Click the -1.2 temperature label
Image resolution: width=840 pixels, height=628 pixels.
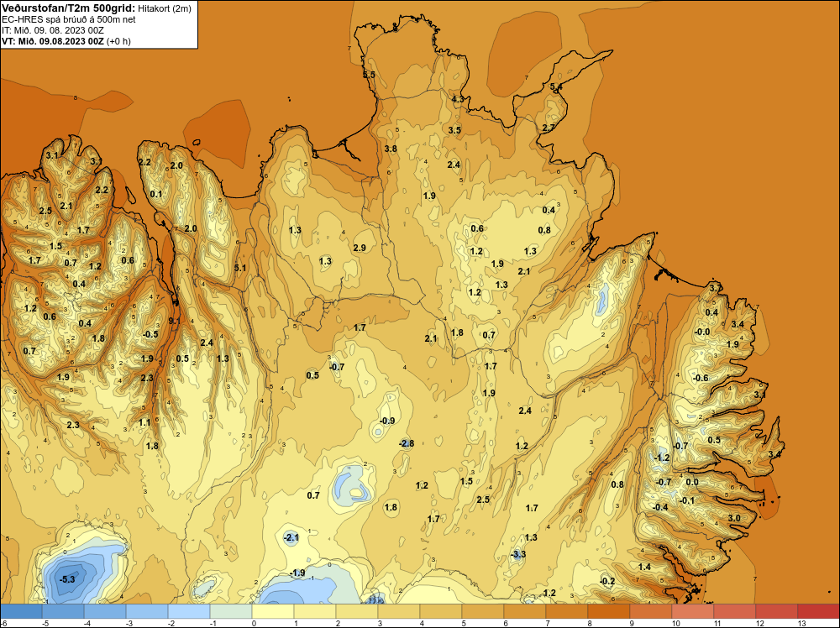coord(662,458)
